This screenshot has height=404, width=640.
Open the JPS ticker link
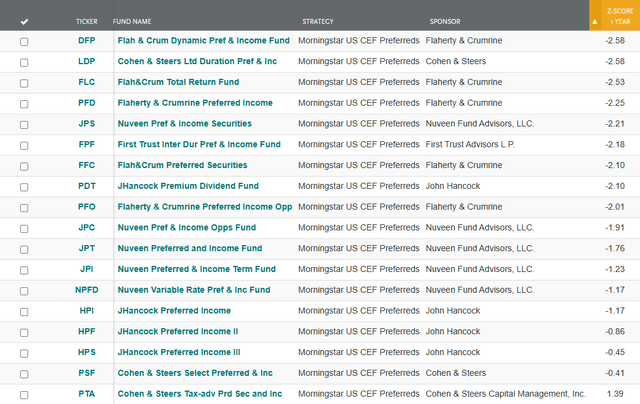click(x=87, y=124)
